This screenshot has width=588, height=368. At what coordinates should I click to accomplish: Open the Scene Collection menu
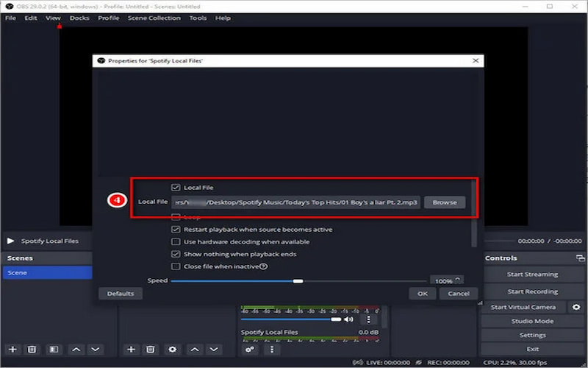[x=154, y=18]
